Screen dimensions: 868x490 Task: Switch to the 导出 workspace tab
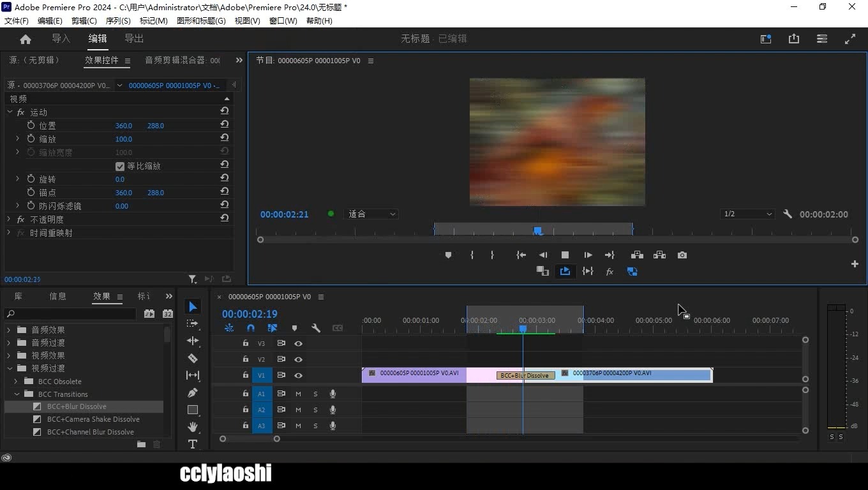134,39
